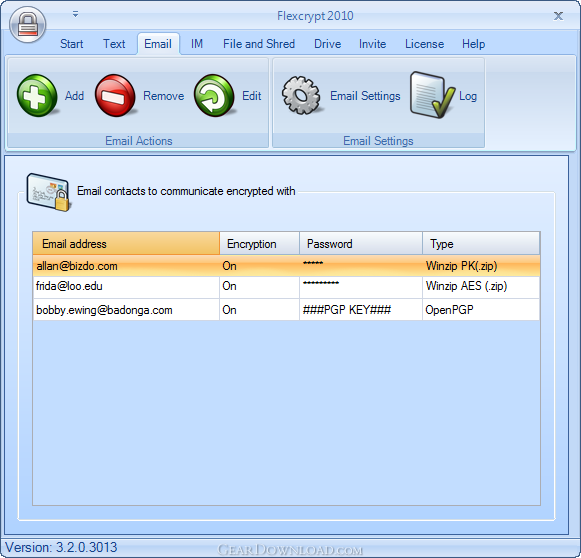Click the green Add plus icon
The width and height of the screenshot is (581, 558).
[x=37, y=96]
